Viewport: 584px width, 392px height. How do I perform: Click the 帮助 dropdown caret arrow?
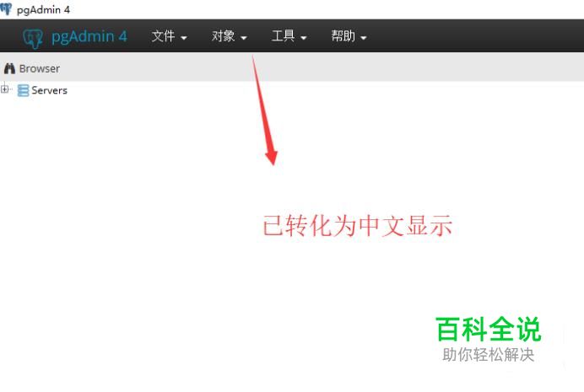point(364,38)
